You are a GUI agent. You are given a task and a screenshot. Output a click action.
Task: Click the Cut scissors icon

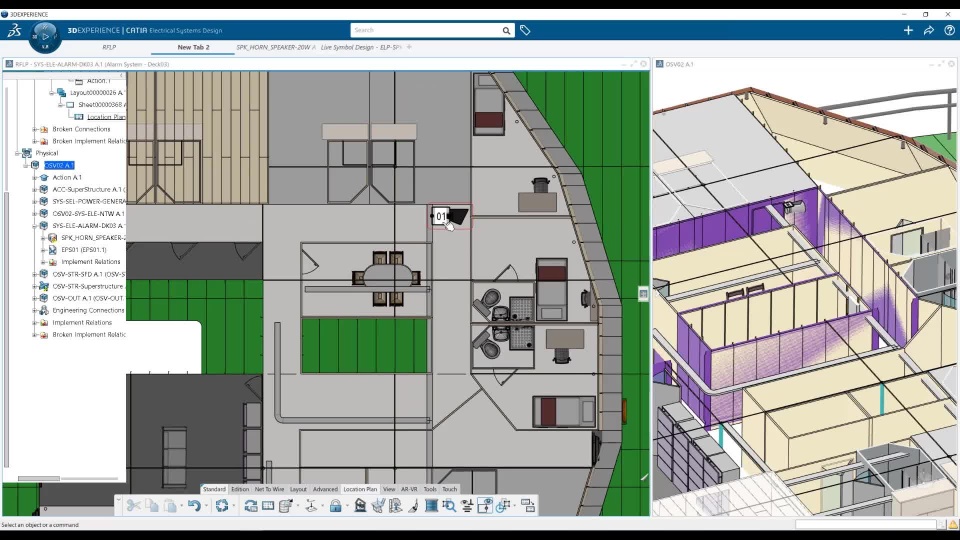[x=133, y=506]
